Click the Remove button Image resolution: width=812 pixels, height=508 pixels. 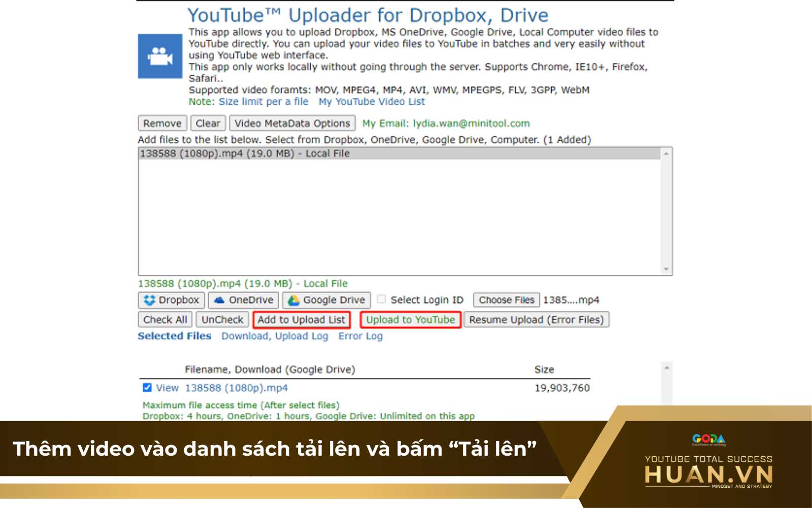point(162,123)
